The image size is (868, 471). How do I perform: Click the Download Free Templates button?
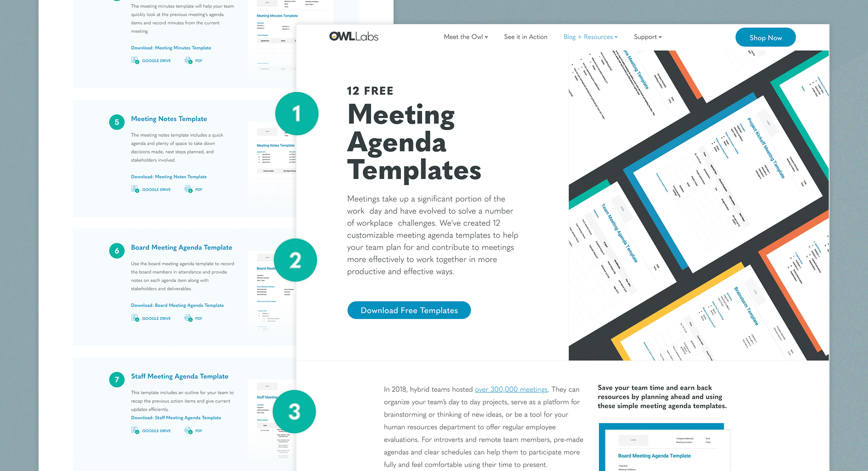(x=408, y=310)
